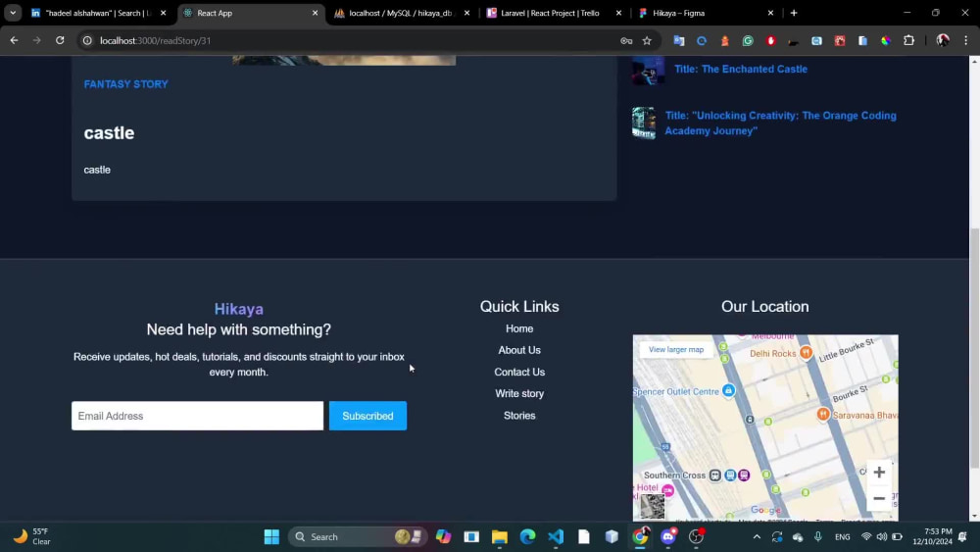Open About Us quick link
Viewport: 980px width, 552px height.
(519, 350)
